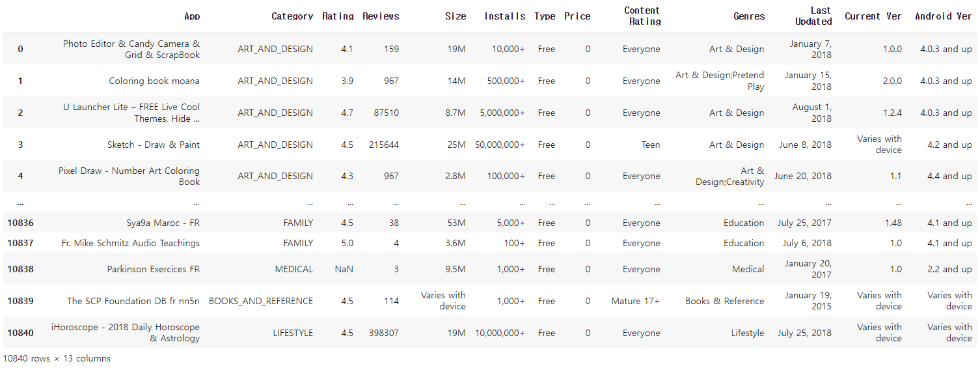
Task: Click the 5.0 rating value
Action: (x=347, y=243)
